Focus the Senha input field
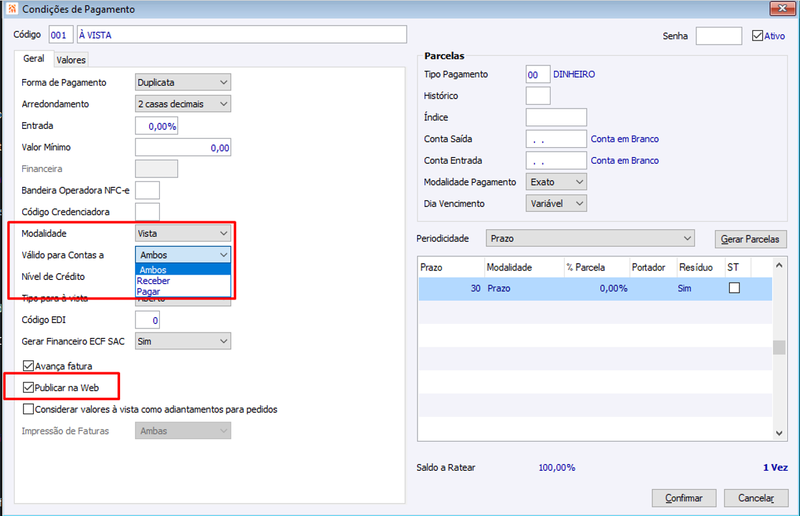The width and height of the screenshot is (800, 516). pos(718,36)
